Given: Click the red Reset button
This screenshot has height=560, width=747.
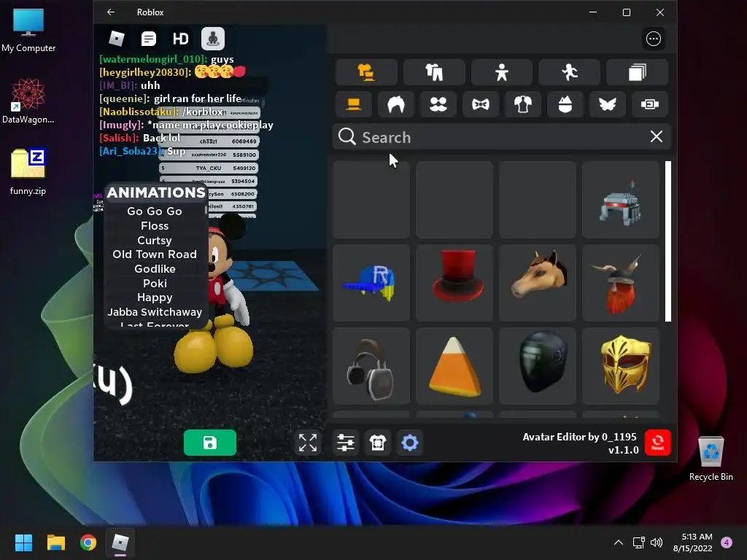Looking at the screenshot, I should [x=658, y=443].
